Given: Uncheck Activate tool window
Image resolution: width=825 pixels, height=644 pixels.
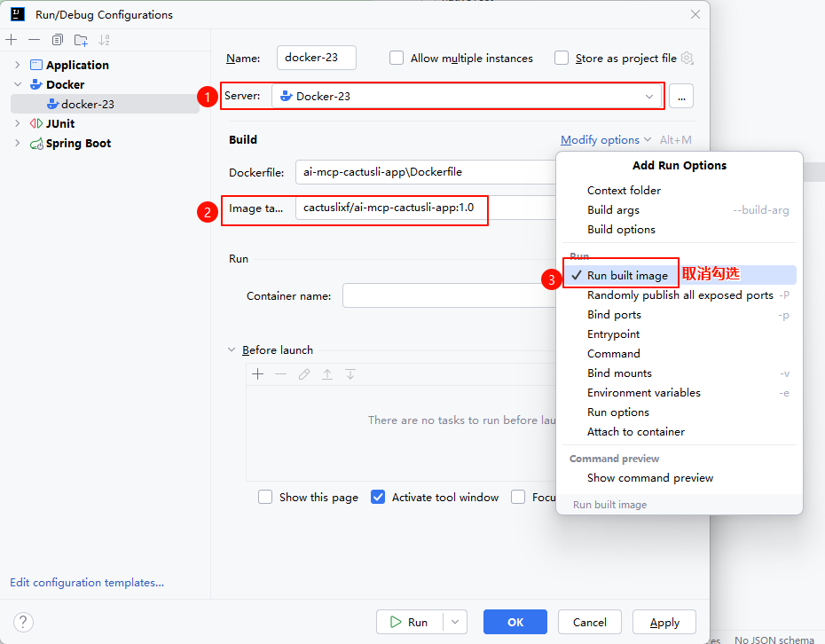Looking at the screenshot, I should (378, 498).
